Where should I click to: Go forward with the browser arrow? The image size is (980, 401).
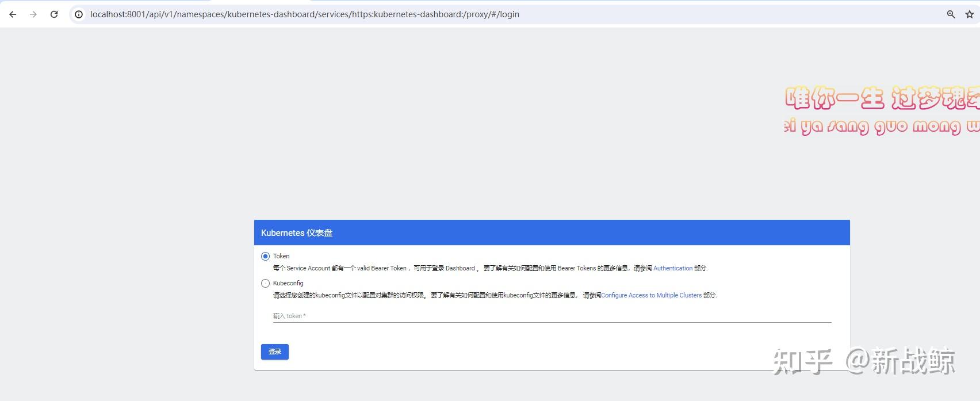pyautogui.click(x=33, y=14)
